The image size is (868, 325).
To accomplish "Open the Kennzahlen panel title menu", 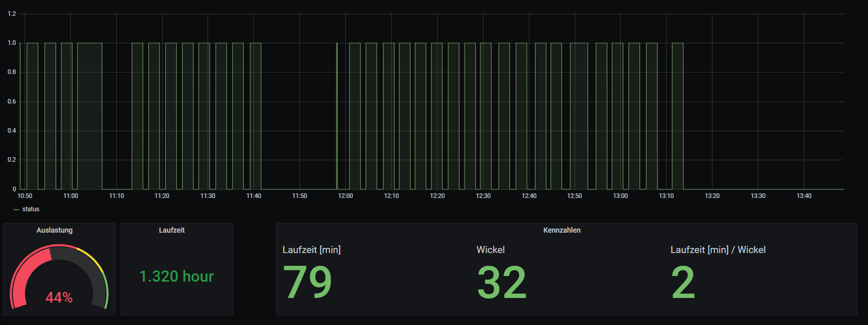I will 562,230.
